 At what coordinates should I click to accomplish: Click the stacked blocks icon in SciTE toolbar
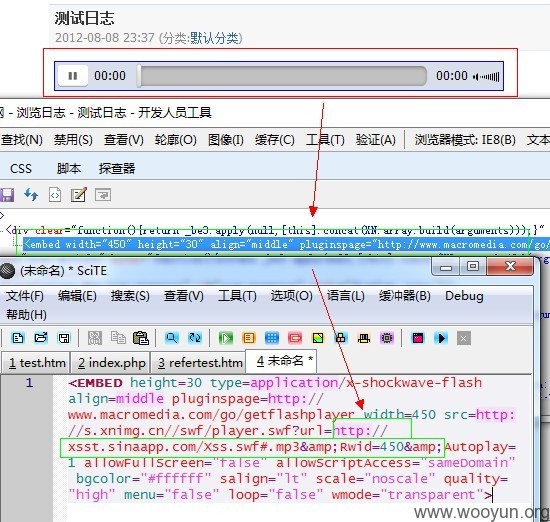[x=341, y=338]
